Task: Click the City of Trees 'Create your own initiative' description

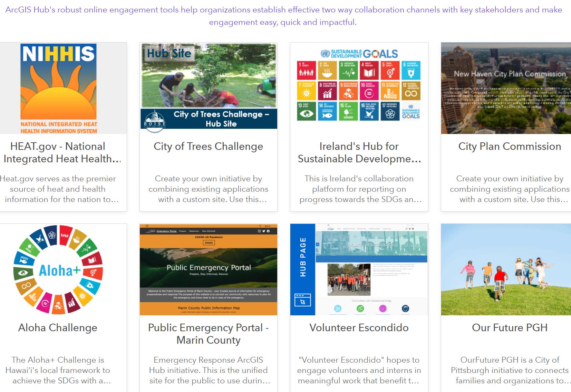Action: (x=209, y=189)
